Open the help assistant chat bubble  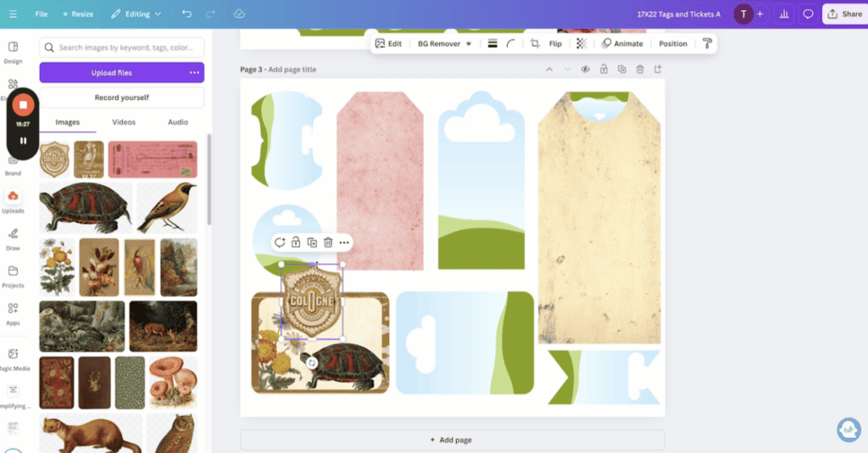coord(849,430)
